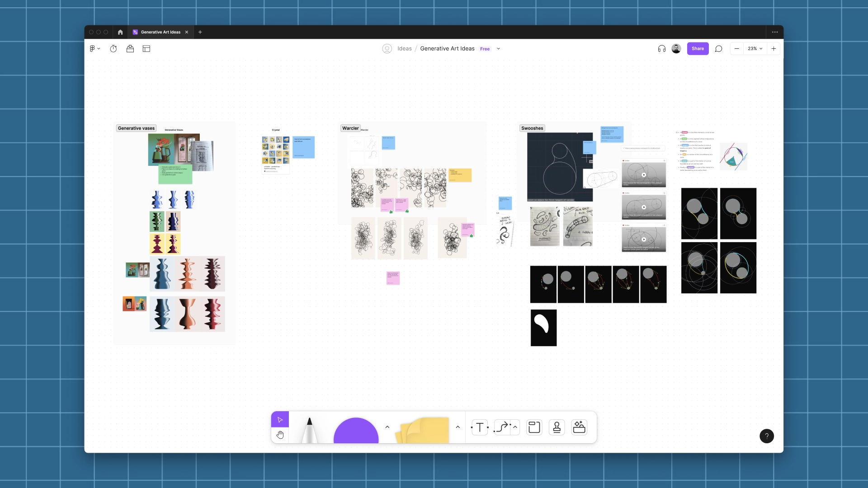Select the frame/container tool
The width and height of the screenshot is (868, 488).
533,427
